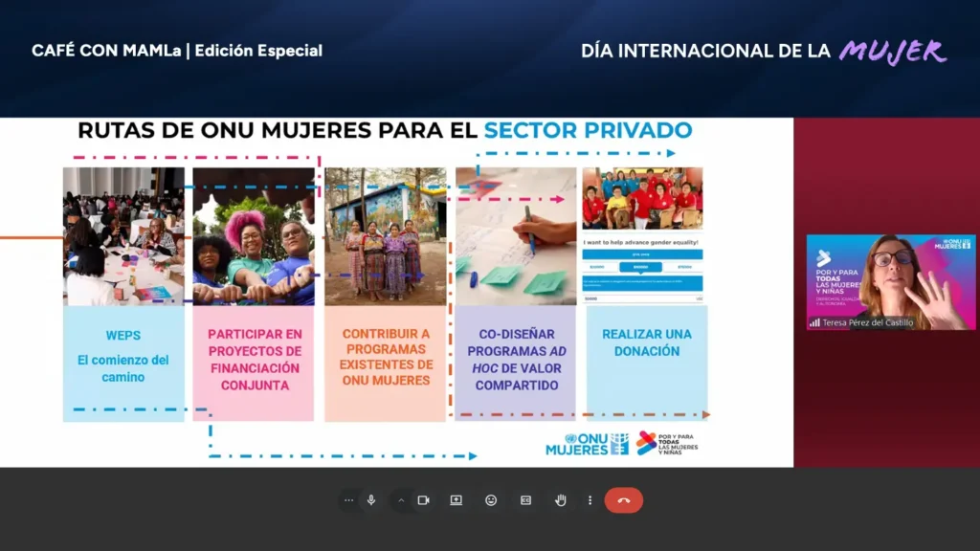Image resolution: width=980 pixels, height=551 pixels.
Task: Click the pink joint financing projects card
Action: pos(254,362)
